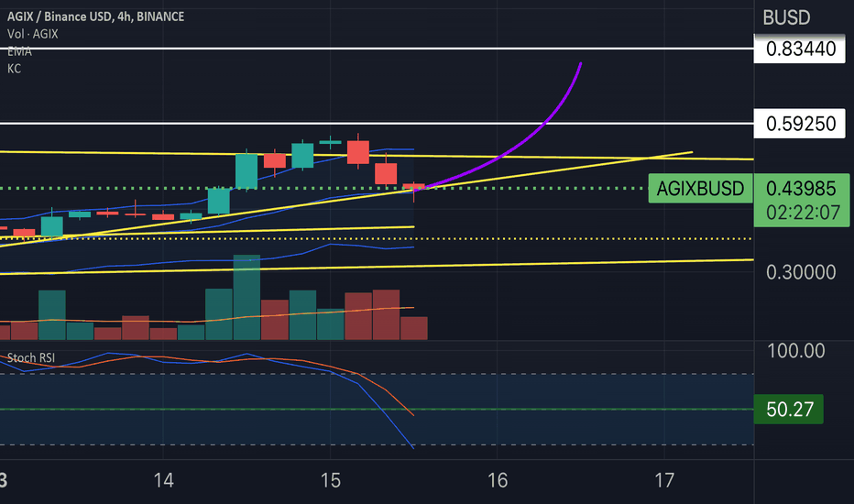Click the AGIX / Binance USD symbol title
Image resolution: width=854 pixels, height=504 pixels.
pyautogui.click(x=95, y=16)
